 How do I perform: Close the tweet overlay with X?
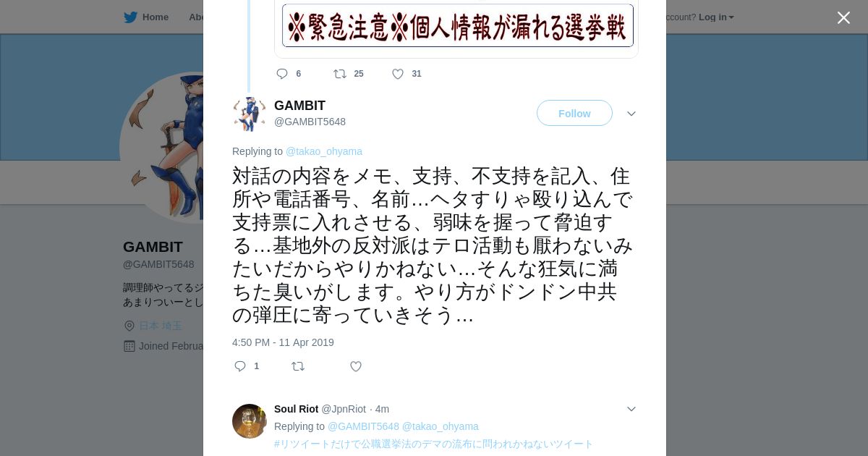(x=843, y=17)
